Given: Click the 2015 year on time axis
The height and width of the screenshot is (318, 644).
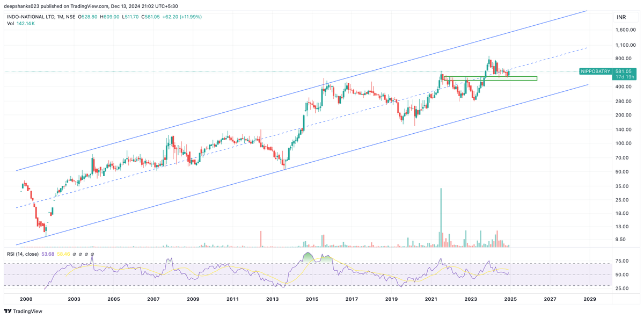Looking at the screenshot, I should 312,299.
